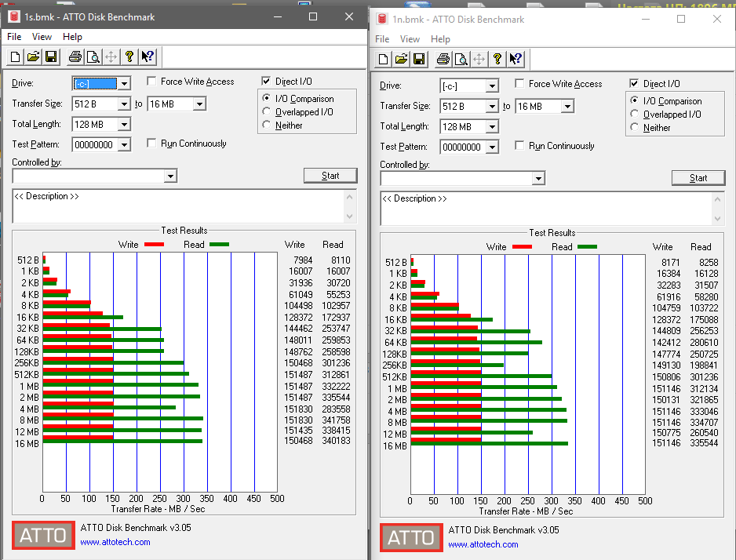Viewport: 736px width, 560px height.
Task: Click Description scrollbar up arrow in 1n.bmk
Action: click(x=718, y=199)
